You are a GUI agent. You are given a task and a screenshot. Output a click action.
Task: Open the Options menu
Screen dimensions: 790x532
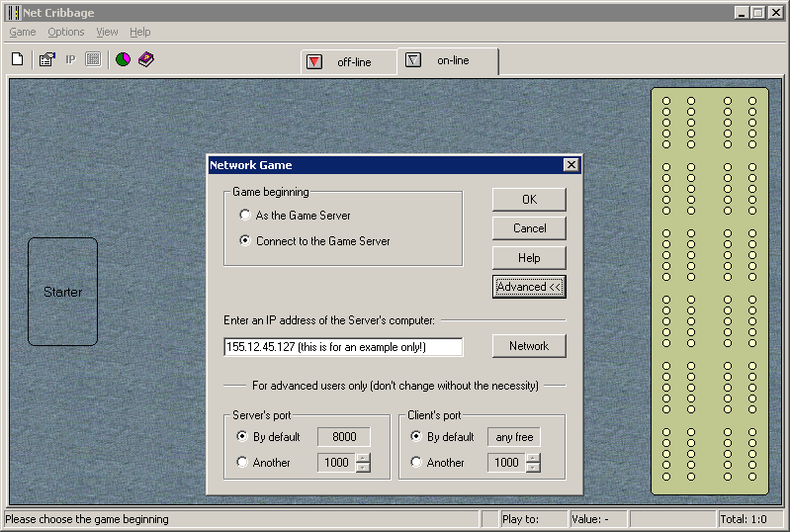tap(66, 32)
